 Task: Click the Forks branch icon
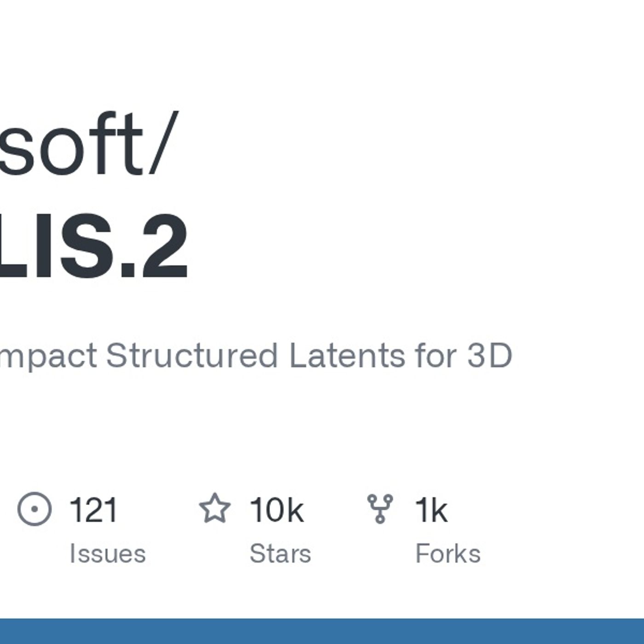click(380, 509)
